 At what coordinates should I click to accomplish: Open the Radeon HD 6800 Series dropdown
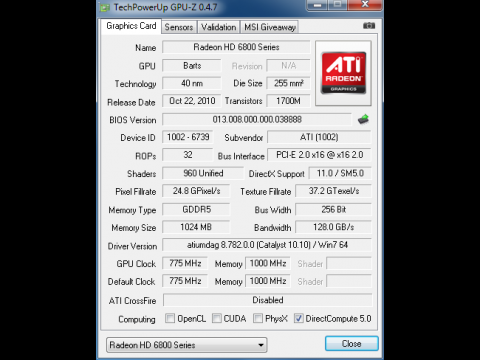187,345
